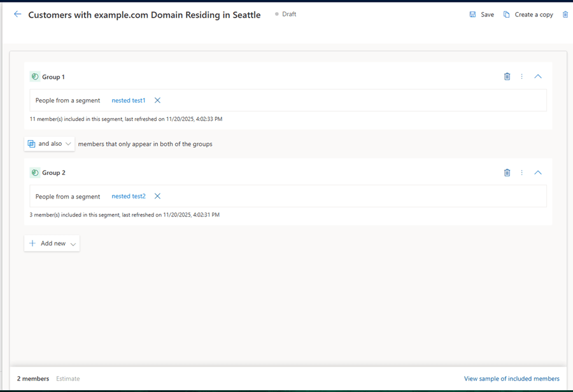Delete Group 2 with trash icon
Viewport: 573px width, 392px height.
(x=507, y=172)
